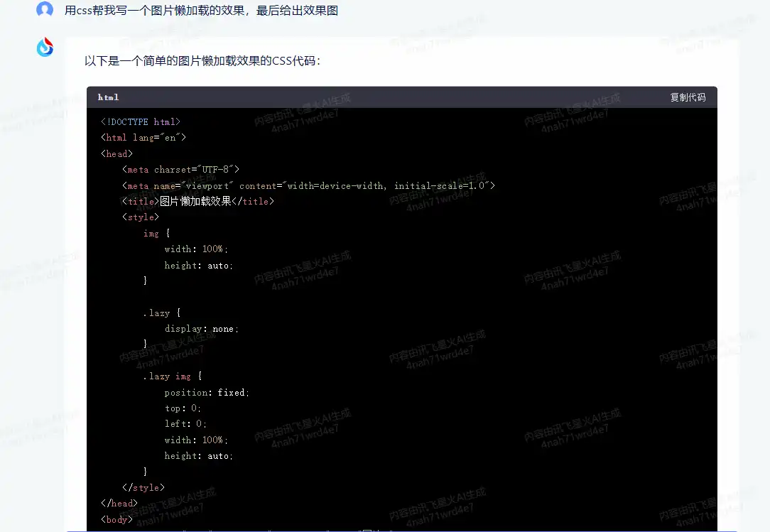This screenshot has width=770, height=532.
Task: Click the display: none; line
Action: (202, 329)
